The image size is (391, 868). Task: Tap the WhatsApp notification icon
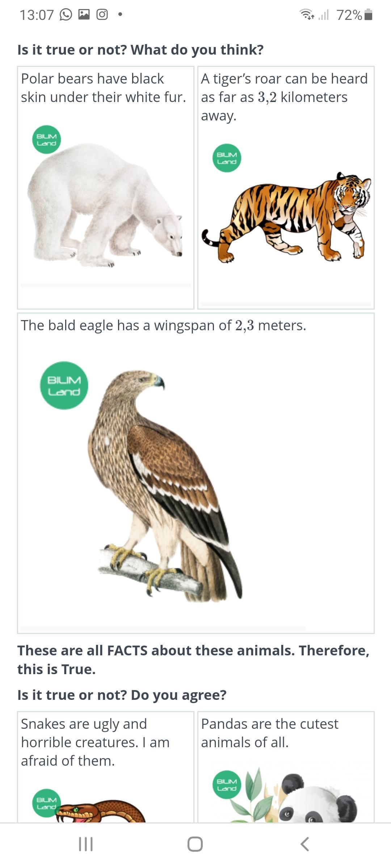[66, 15]
